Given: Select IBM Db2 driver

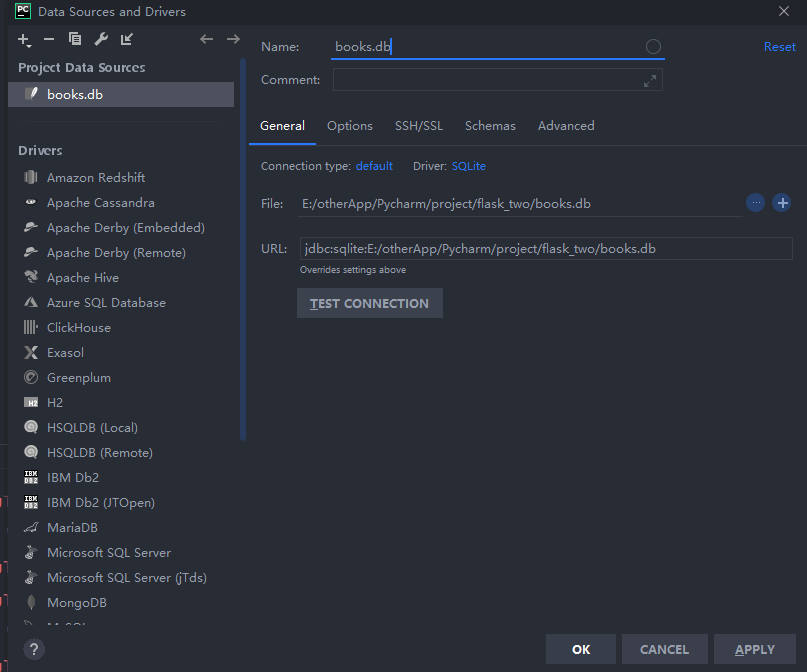Looking at the screenshot, I should (121, 478).
